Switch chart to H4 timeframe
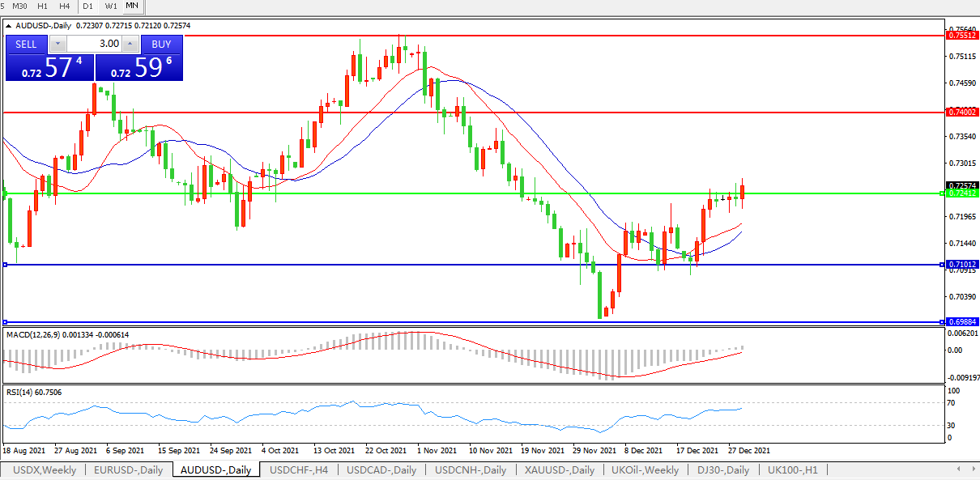 click(65, 6)
